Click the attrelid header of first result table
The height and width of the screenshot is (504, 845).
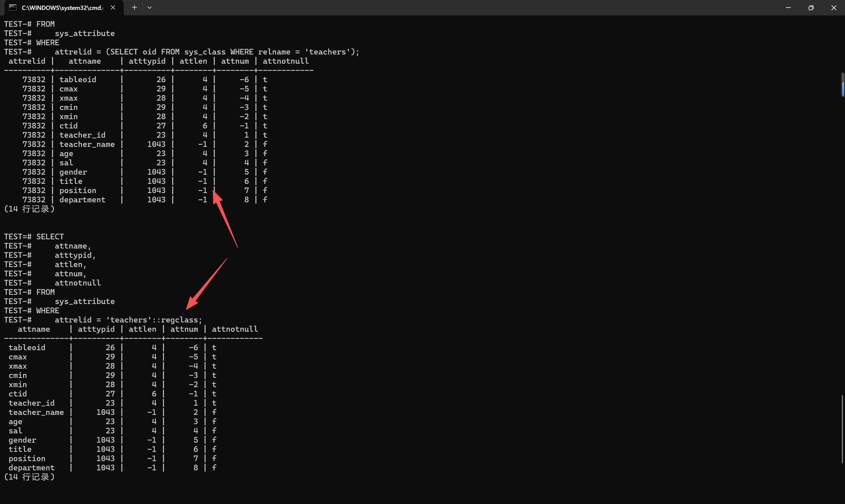(x=27, y=61)
